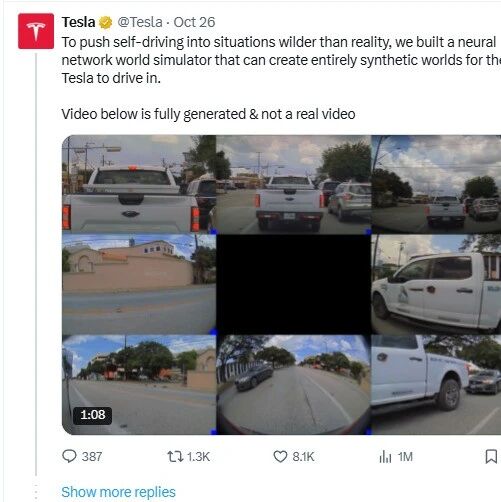Repost the tweet via retweet icon
Screen dimensions: 501x502
click(x=175, y=456)
